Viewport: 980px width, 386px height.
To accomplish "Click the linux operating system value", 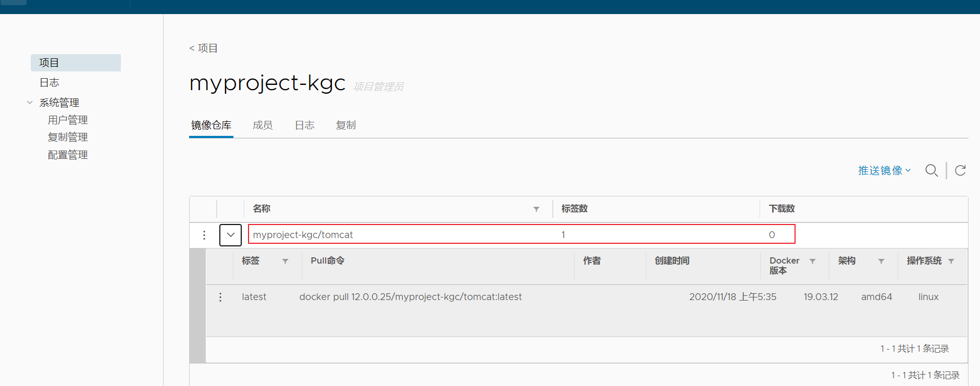I will [x=928, y=297].
